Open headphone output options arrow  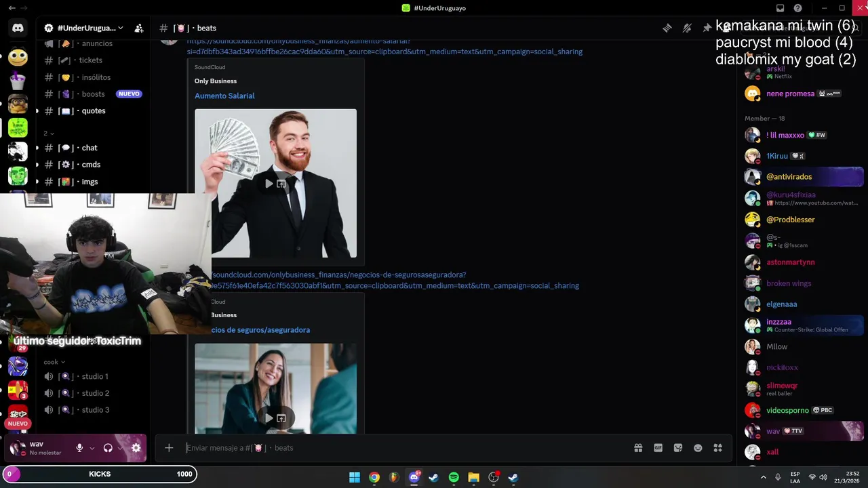click(121, 448)
